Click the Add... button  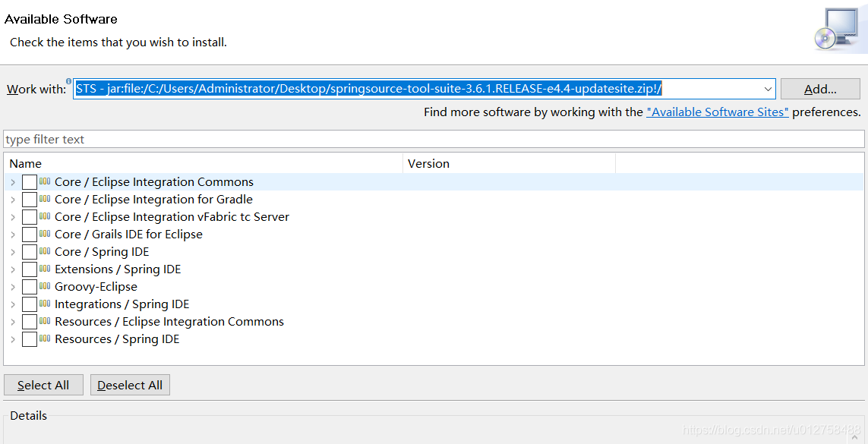click(820, 89)
